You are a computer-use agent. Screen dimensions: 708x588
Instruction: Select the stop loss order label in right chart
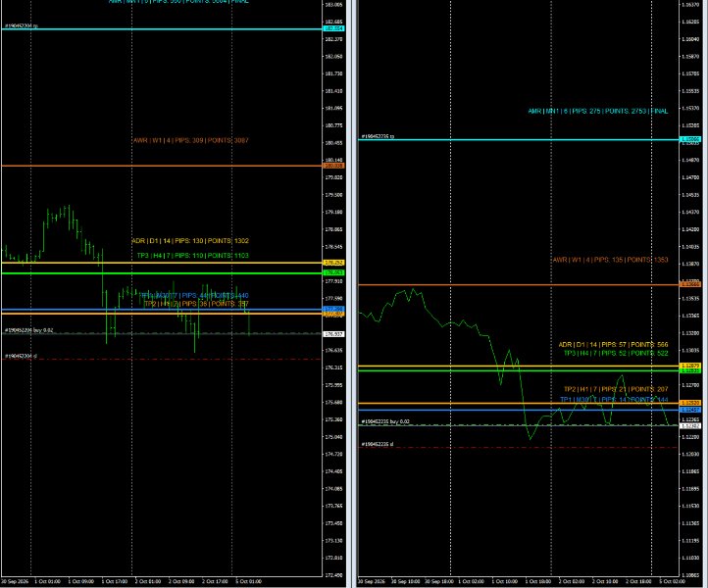377,445
